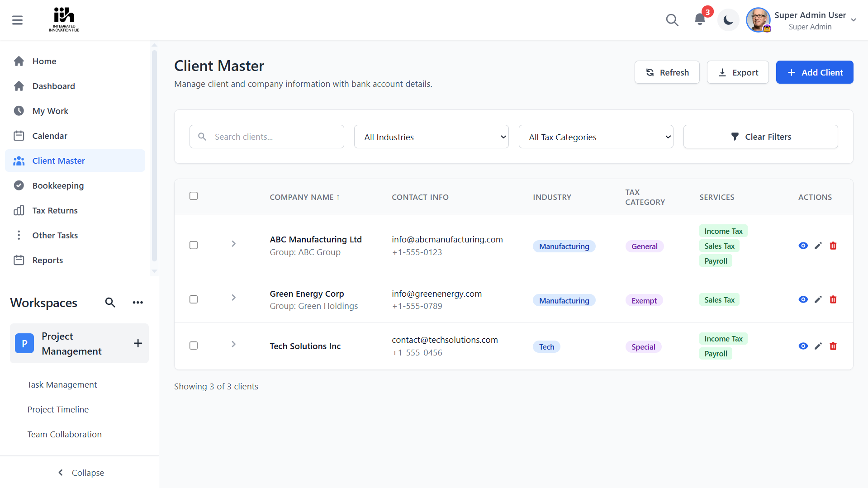Click the notifications bell icon
The image size is (868, 488).
coord(699,19)
